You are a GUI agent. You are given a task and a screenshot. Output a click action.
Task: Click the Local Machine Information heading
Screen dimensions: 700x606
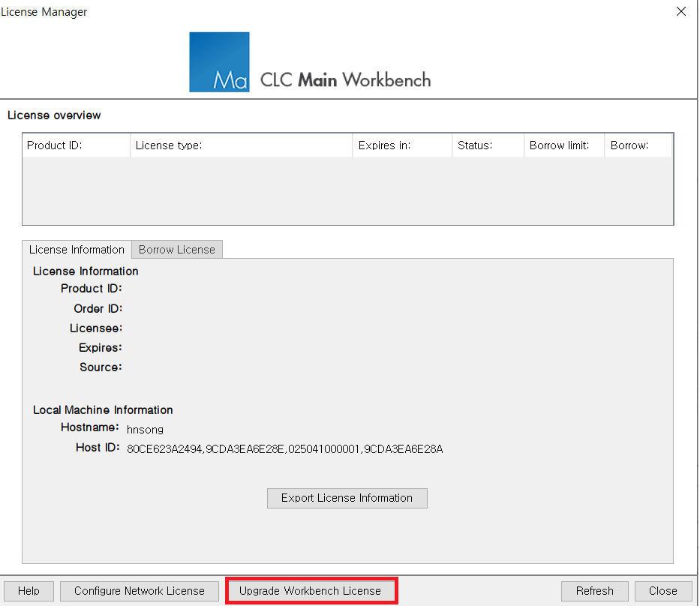pos(103,409)
